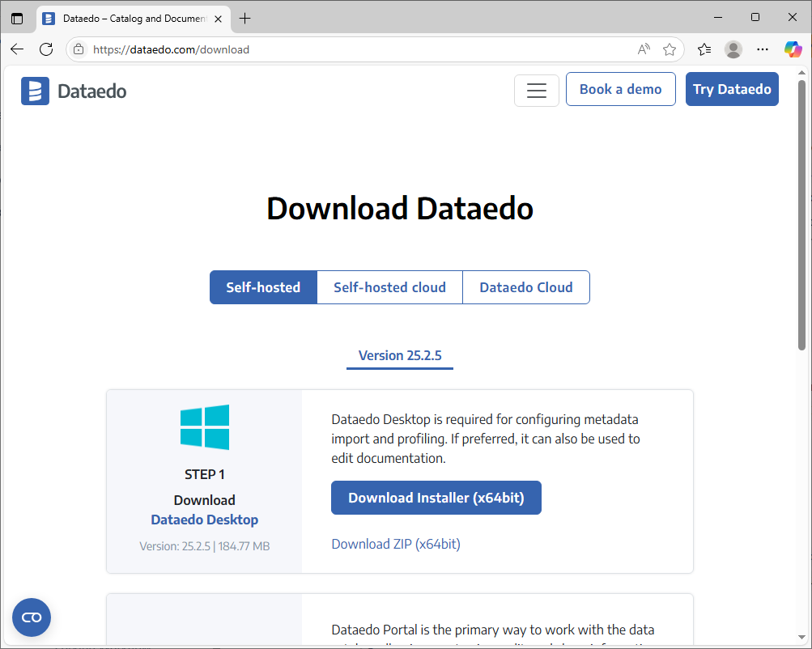
Task: Switch to Dataedo Cloud tab
Action: (x=526, y=287)
